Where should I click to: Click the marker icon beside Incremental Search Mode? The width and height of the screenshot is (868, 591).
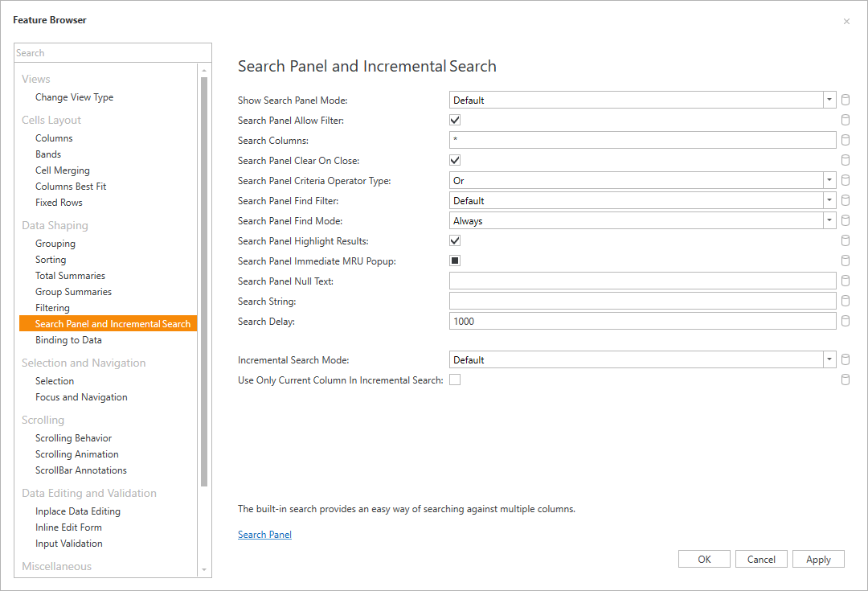(845, 360)
